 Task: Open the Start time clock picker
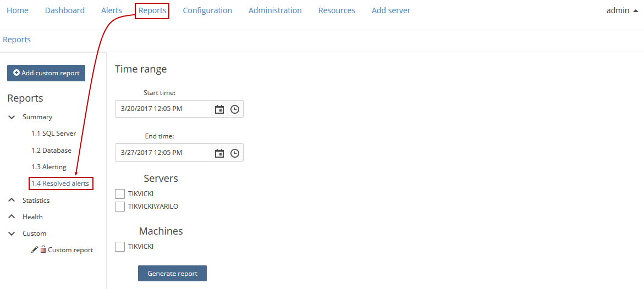pos(234,109)
